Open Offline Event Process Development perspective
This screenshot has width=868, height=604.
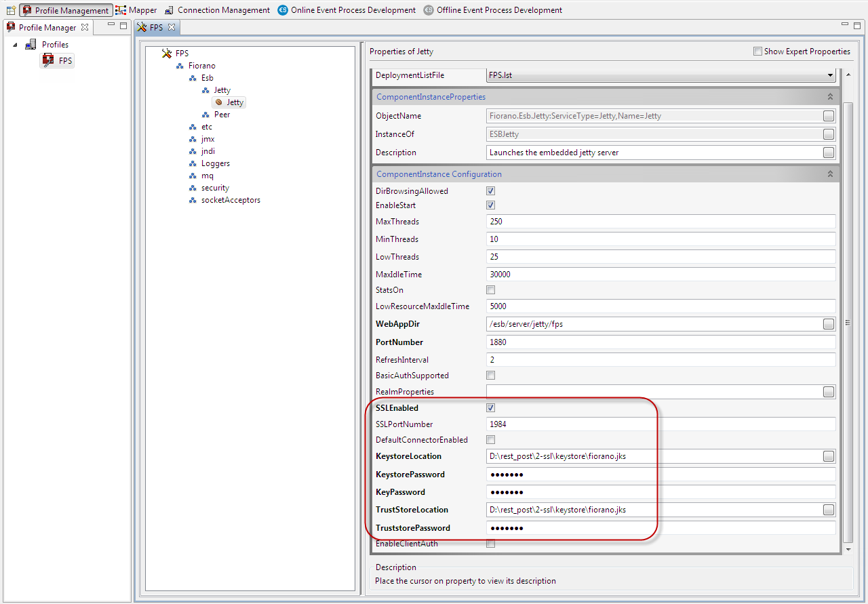pos(492,10)
